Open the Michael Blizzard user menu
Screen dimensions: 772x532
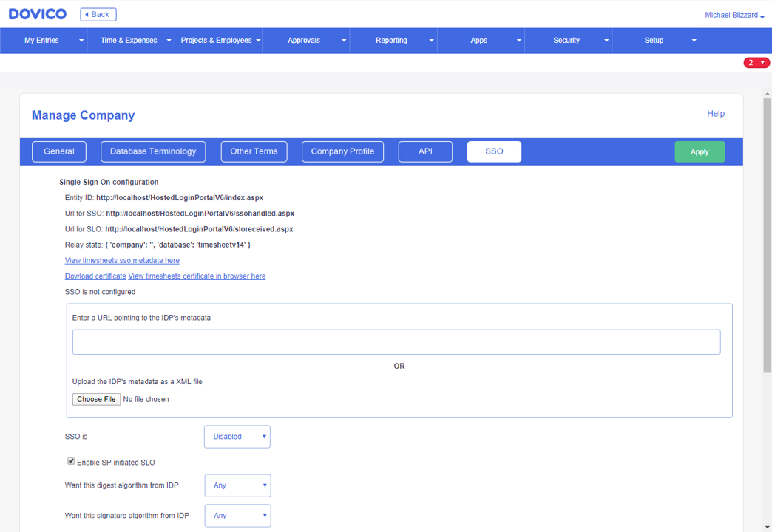733,14
